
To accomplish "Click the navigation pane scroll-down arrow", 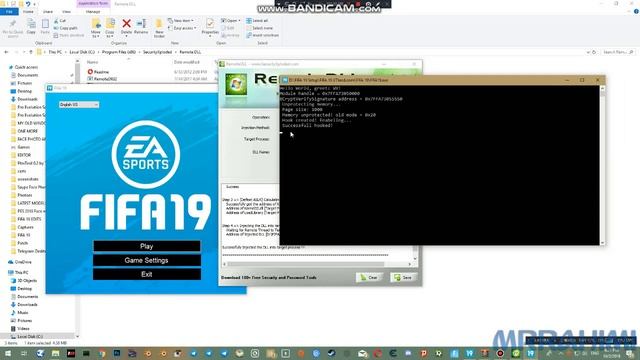I will click(78, 337).
